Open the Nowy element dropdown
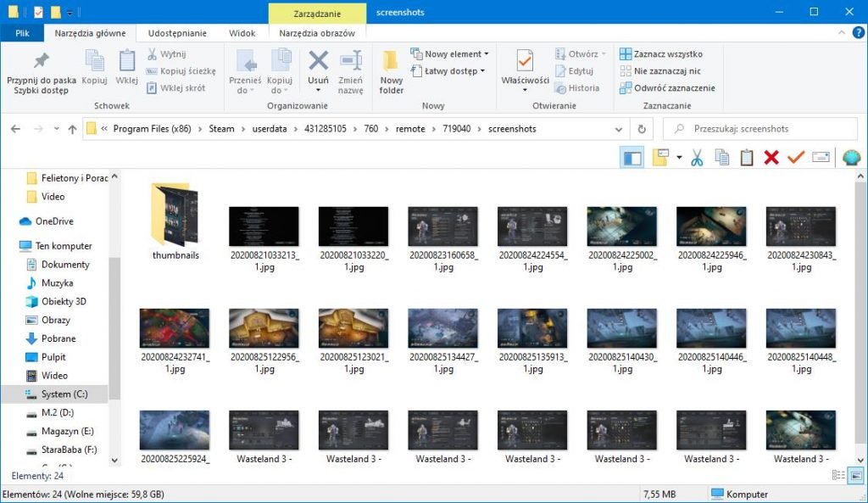868x503 pixels. coord(455,54)
